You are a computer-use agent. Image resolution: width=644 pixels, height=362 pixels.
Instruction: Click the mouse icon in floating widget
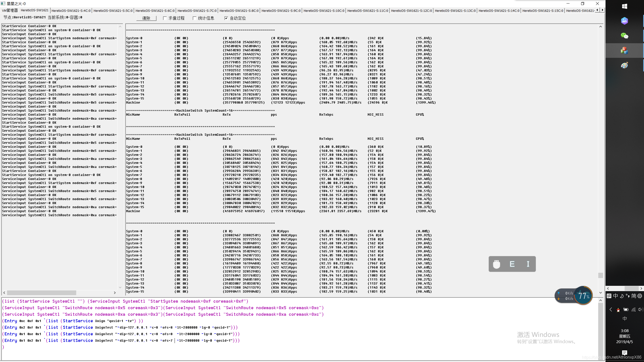pyautogui.click(x=497, y=264)
